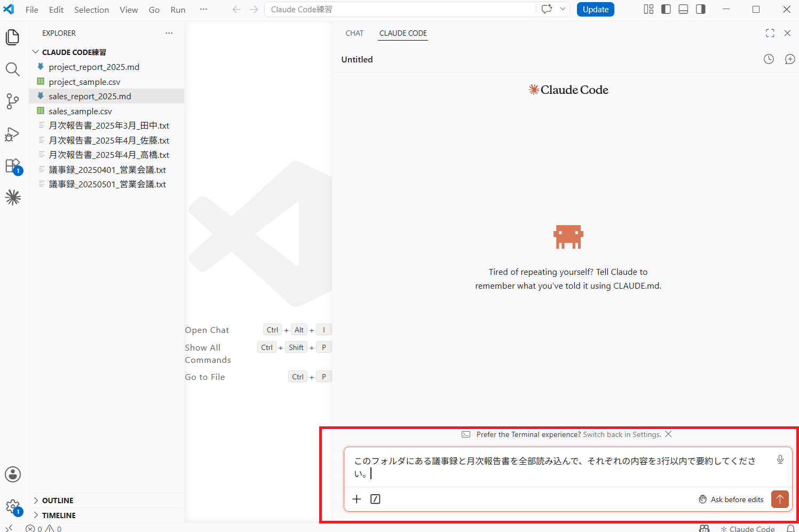Toggle the bottom panel
The height and width of the screenshot is (532, 799).
(x=683, y=9)
